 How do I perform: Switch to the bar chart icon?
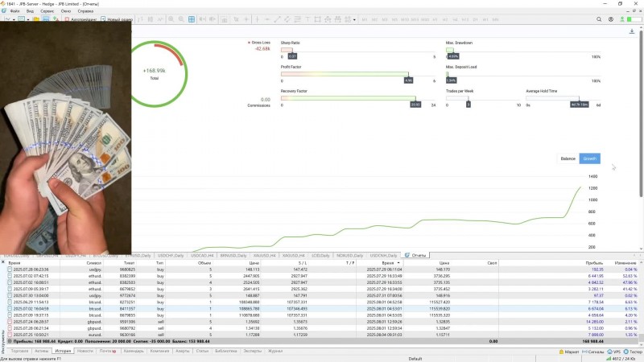(x=140, y=19)
